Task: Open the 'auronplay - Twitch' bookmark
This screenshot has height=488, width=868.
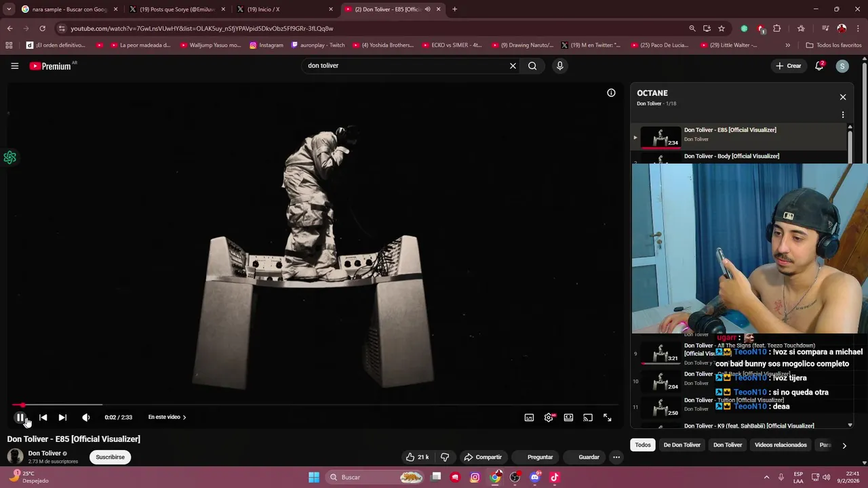Action: pos(318,45)
